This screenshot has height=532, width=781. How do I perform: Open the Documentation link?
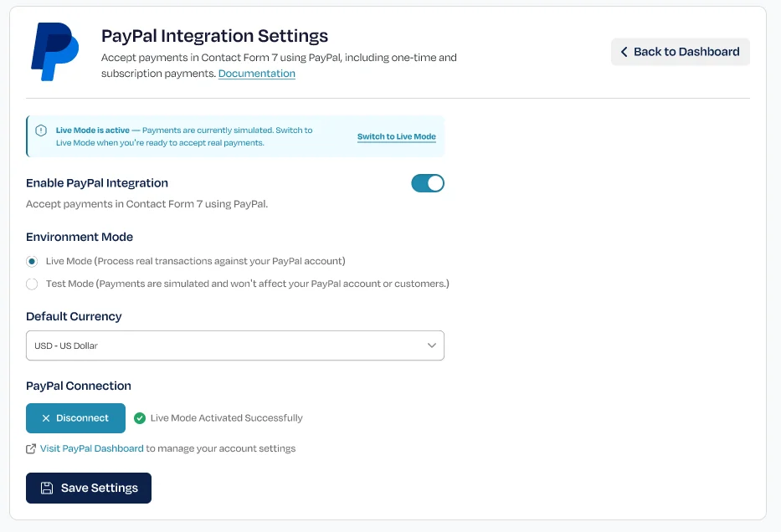(x=256, y=74)
